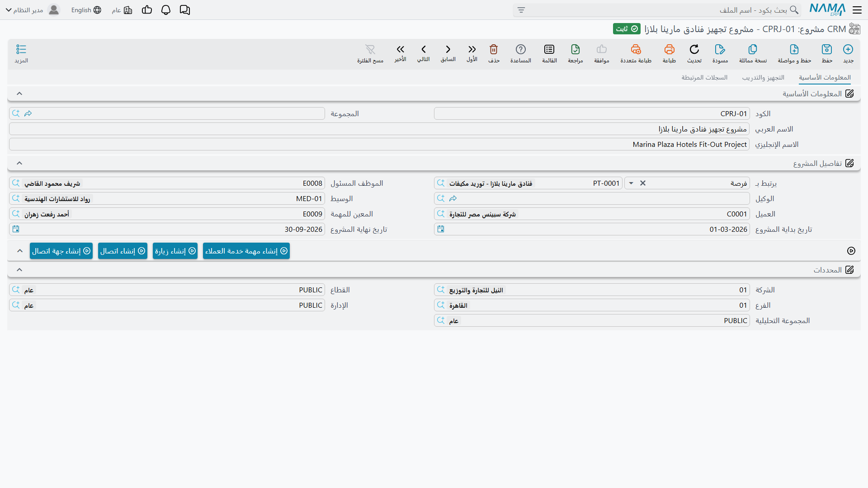Viewport: 868px width, 488px height.
Task: Switch language to English
Action: (86, 10)
